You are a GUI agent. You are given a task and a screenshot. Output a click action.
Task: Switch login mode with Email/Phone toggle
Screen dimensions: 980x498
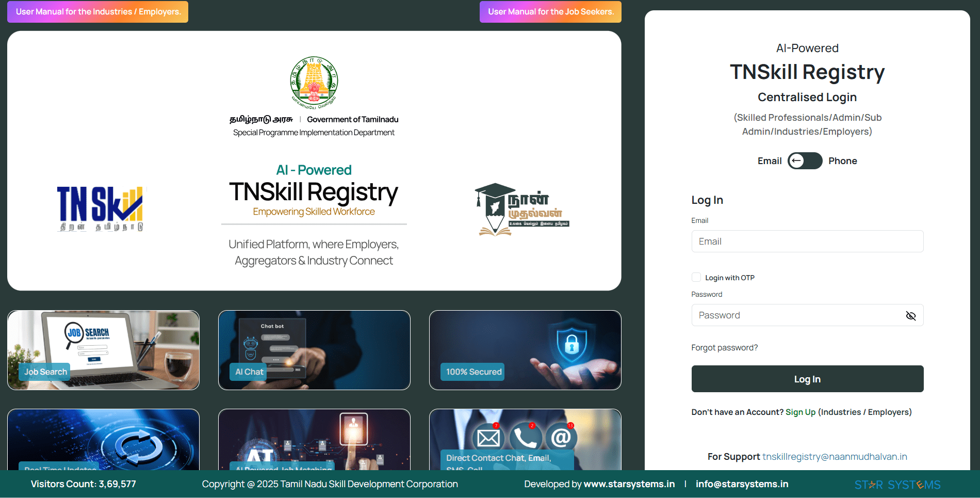click(x=805, y=161)
